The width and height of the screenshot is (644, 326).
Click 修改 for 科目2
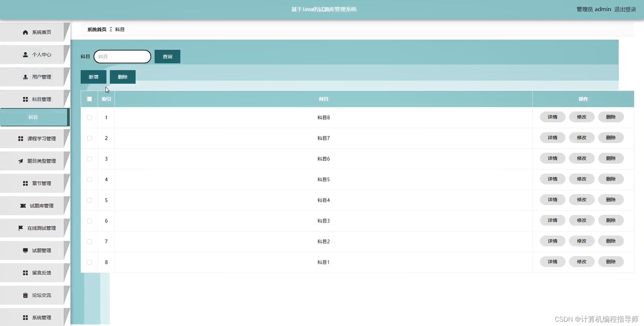[x=582, y=241]
